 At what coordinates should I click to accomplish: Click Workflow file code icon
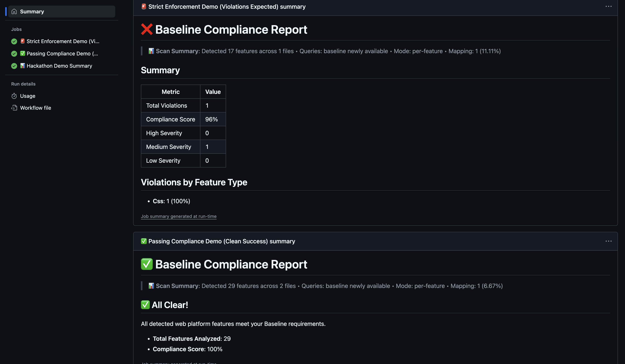[x=14, y=108]
